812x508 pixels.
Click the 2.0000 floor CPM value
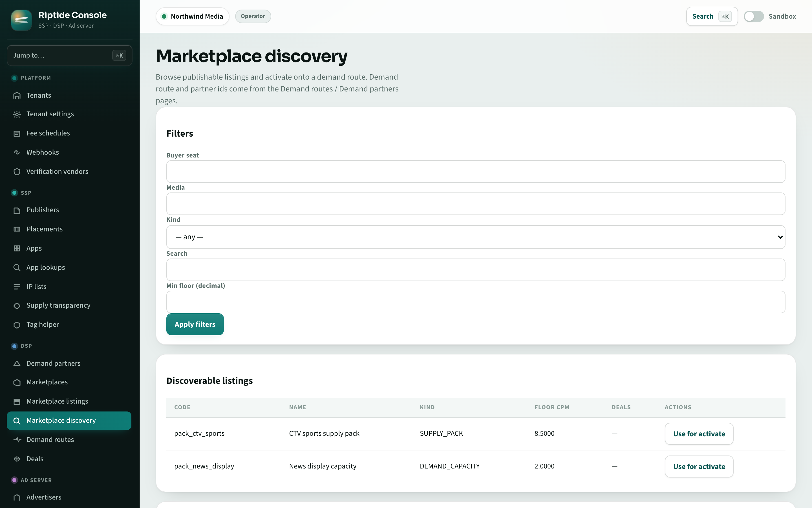[544, 466]
